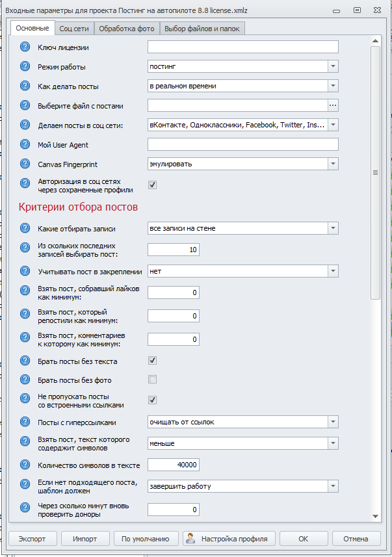Click browse ellipsis button for файл с постами
Image resolution: width=392 pixels, height=557 pixels.
332,105
